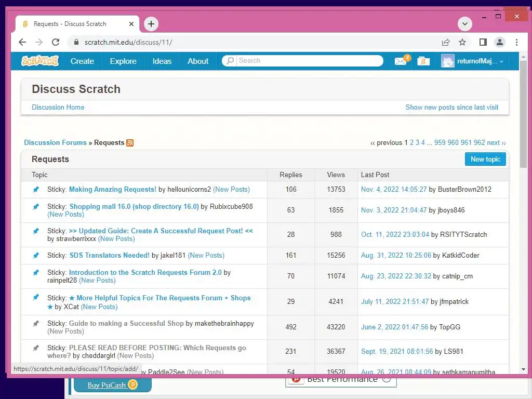The height and width of the screenshot is (399, 532).
Task: Close the Requests - Discuss Scratch tab
Action: [131, 24]
